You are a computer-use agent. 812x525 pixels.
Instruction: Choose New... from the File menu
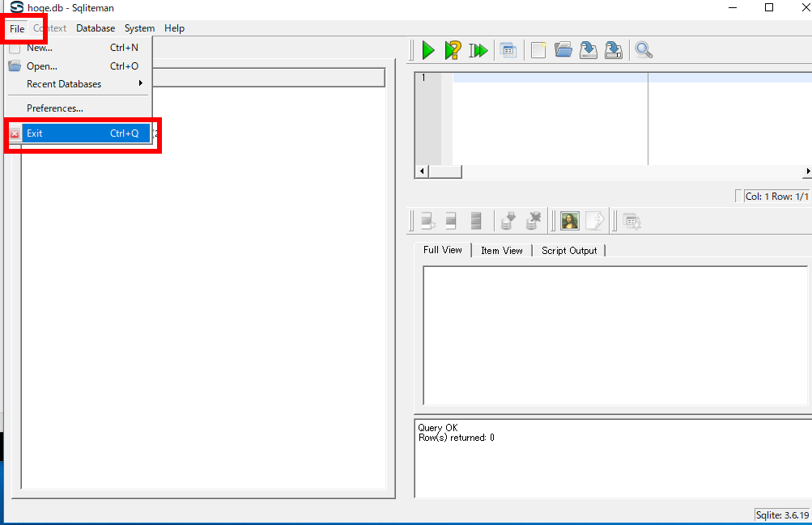(79, 48)
